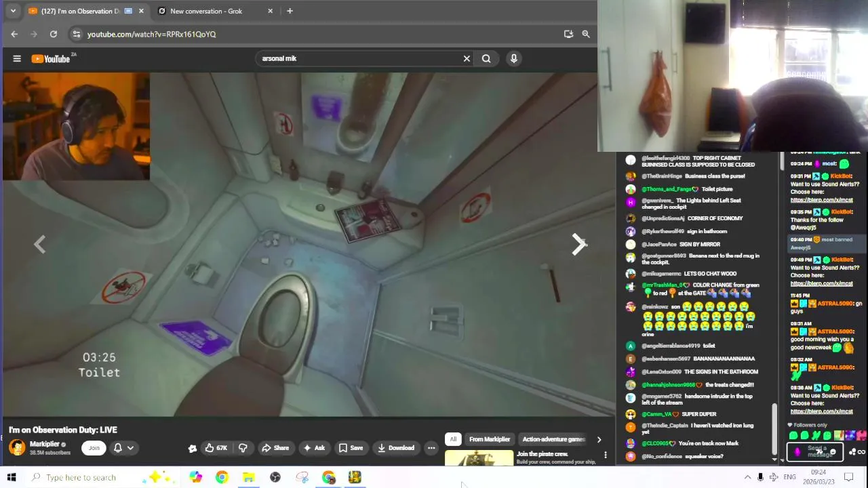868x488 pixels.
Task: Open OBS Studio from the taskbar
Action: [275, 477]
